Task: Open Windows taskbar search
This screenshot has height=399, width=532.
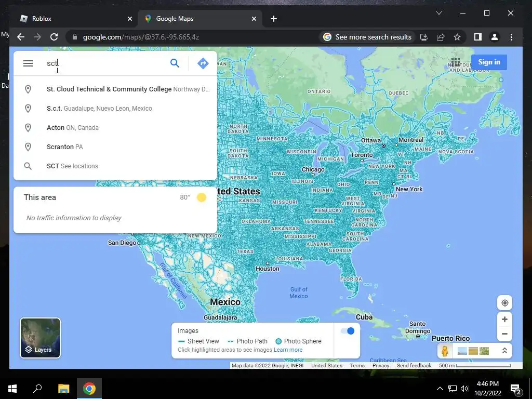Action: point(37,389)
